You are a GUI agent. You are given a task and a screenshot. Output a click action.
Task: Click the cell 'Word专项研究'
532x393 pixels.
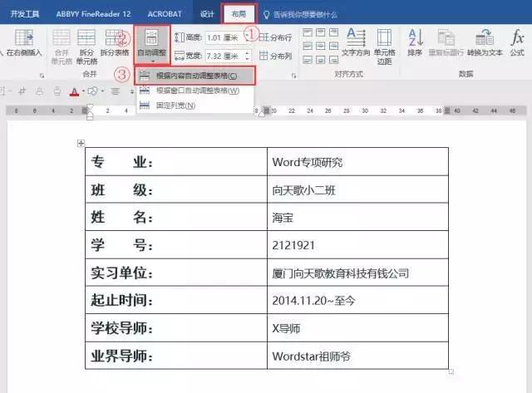[357, 162]
